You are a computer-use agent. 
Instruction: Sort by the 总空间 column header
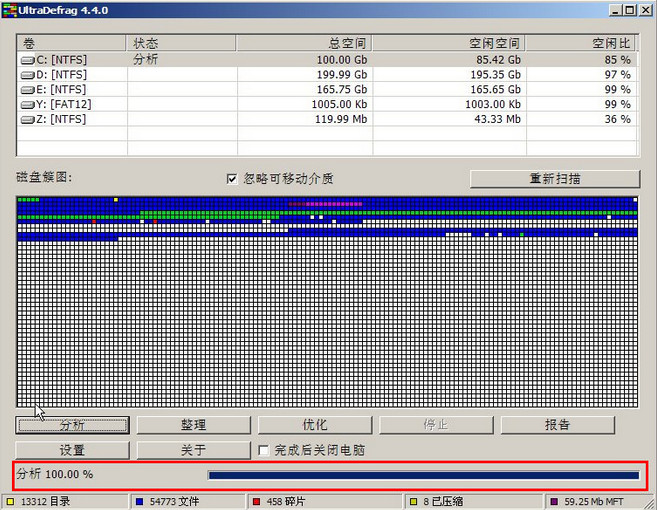[304, 43]
